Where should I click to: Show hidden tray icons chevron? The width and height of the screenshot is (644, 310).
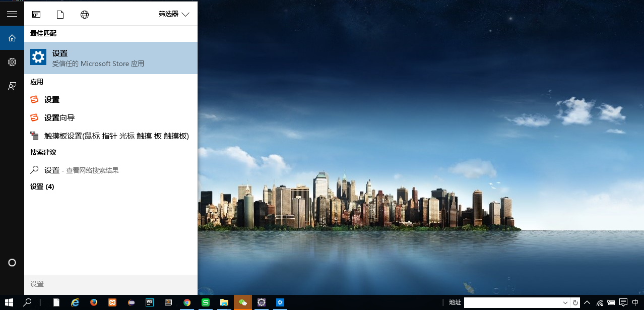[587, 302]
